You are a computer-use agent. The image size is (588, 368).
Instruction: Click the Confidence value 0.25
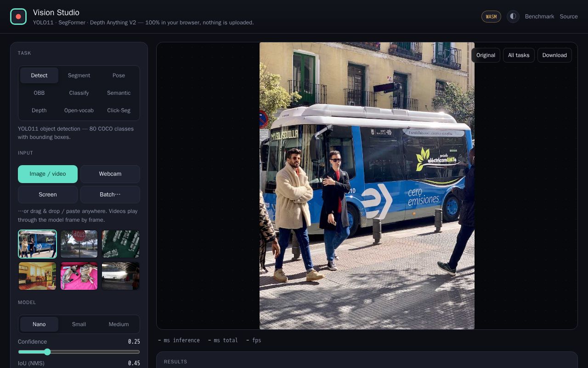click(x=134, y=342)
